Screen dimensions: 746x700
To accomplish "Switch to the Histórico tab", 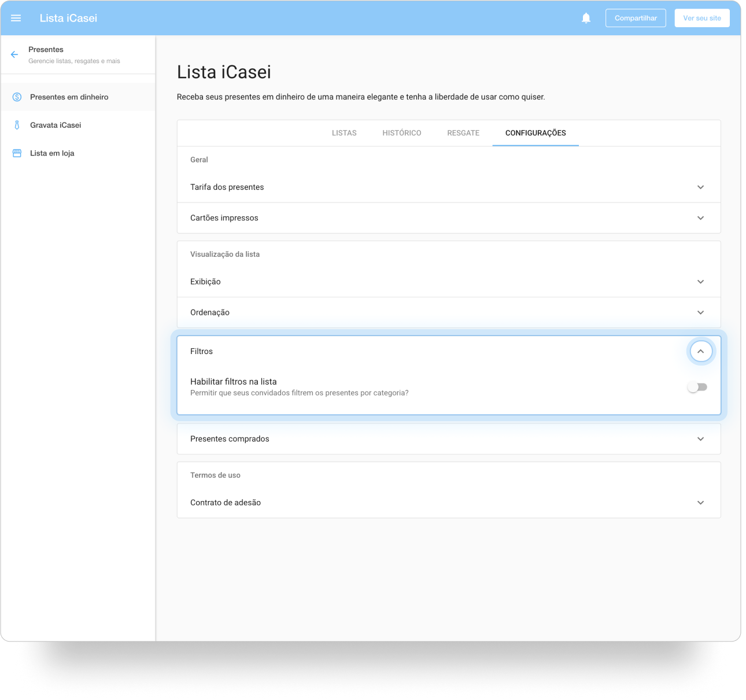I will click(402, 133).
